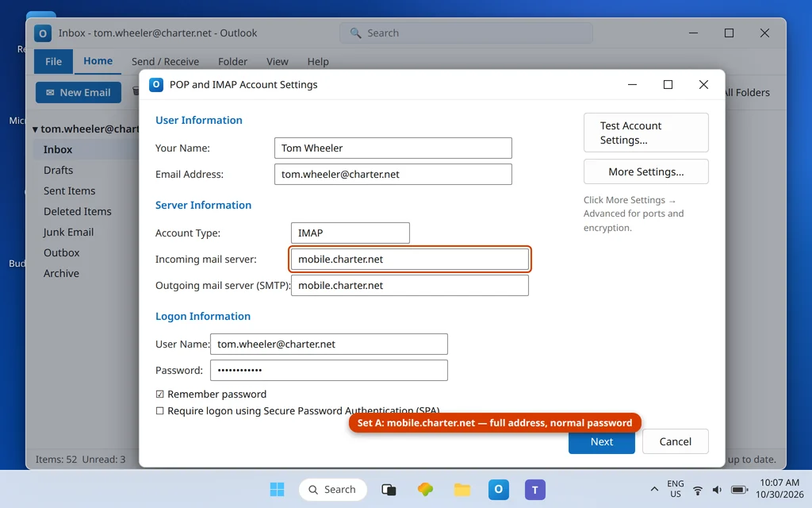Screen dimensions: 812x508
Task: Minimize the POP and IMAP Account Settings dialog
Action: (x=632, y=84)
